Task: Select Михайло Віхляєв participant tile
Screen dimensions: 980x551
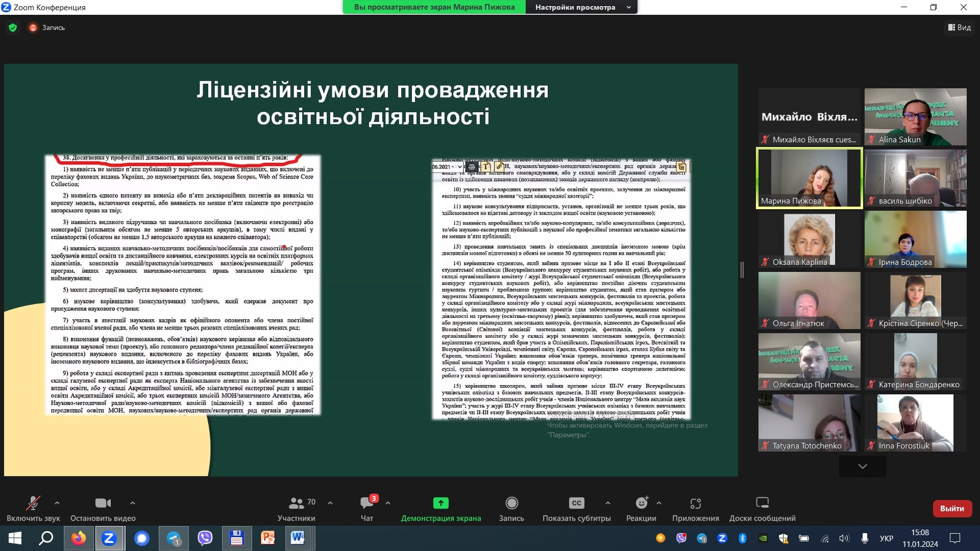Action: (x=809, y=117)
